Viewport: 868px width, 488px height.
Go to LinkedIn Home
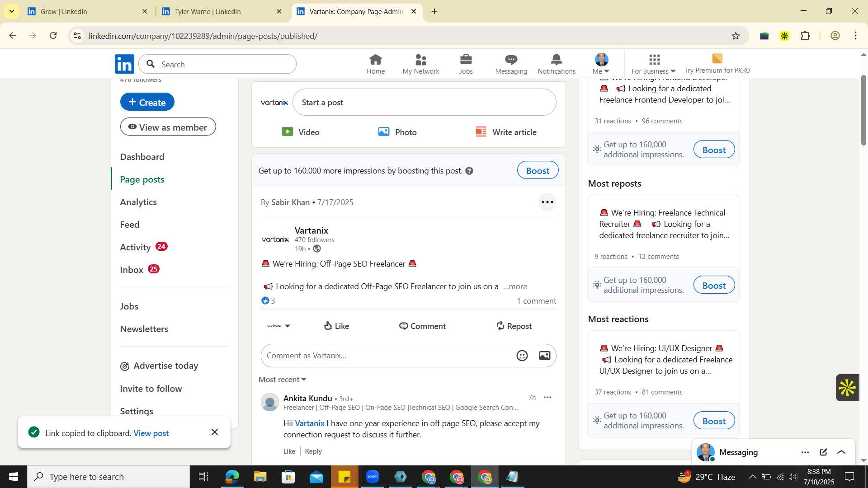[x=375, y=64]
